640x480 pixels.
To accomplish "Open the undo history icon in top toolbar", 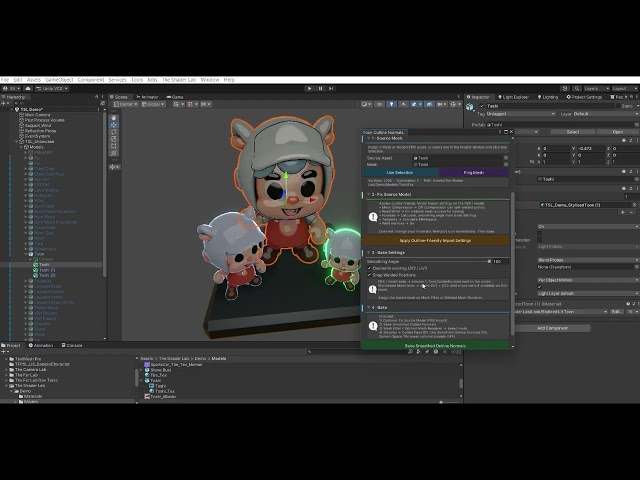I will [x=565, y=88].
